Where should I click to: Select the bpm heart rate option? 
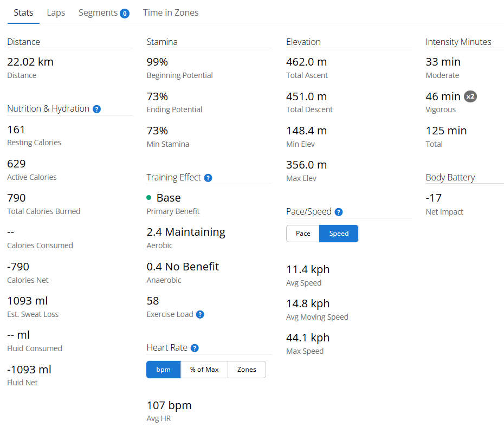[x=163, y=370]
